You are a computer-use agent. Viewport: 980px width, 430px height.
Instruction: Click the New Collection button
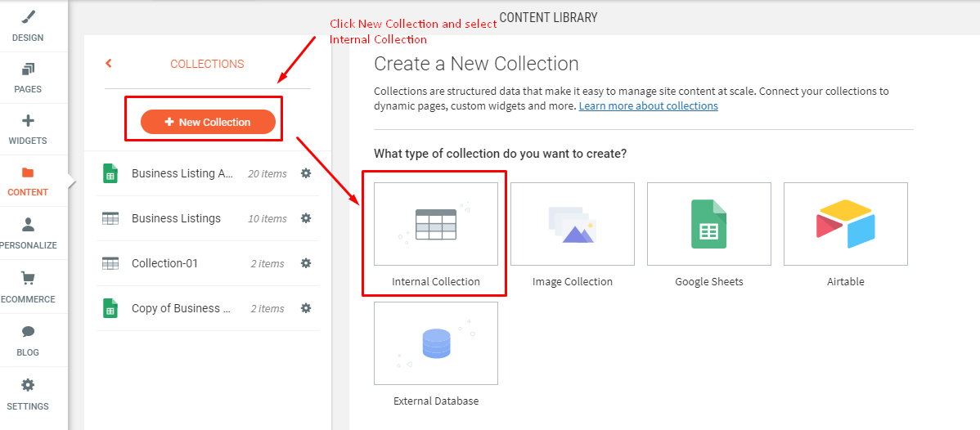[x=208, y=122]
